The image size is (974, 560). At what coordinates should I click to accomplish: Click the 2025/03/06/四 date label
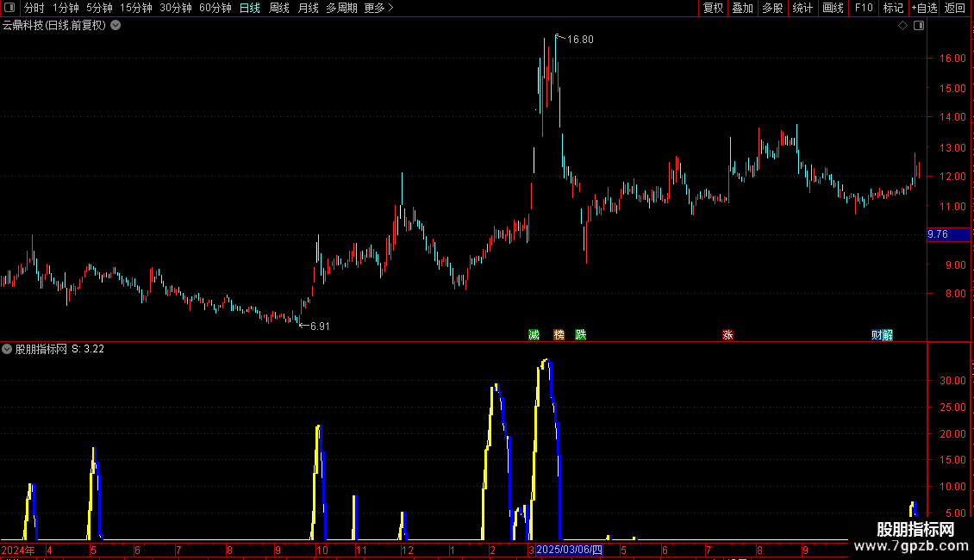pyautogui.click(x=569, y=550)
